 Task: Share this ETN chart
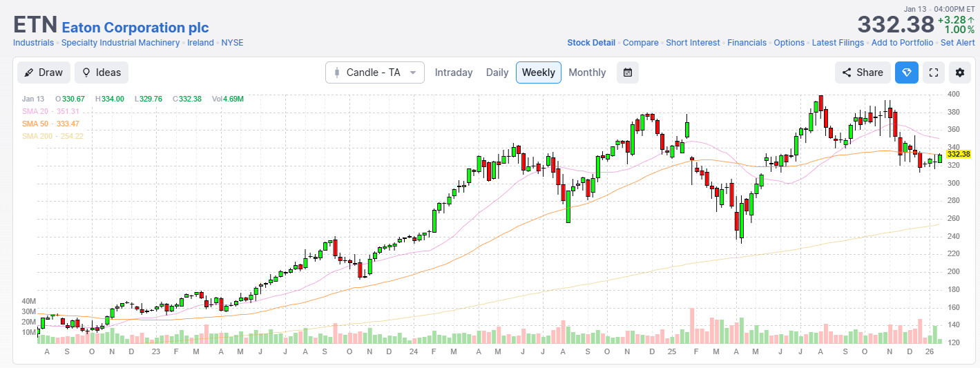click(863, 72)
